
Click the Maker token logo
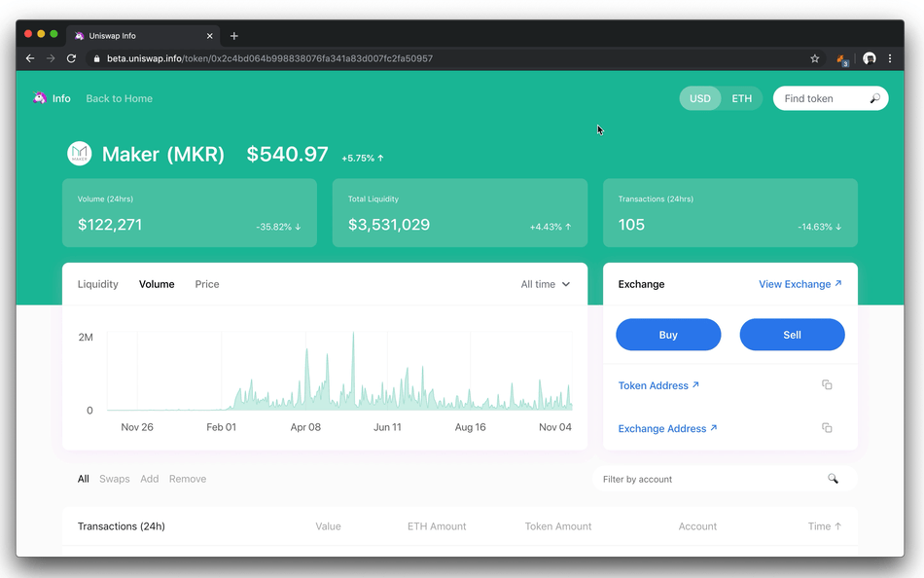point(79,154)
